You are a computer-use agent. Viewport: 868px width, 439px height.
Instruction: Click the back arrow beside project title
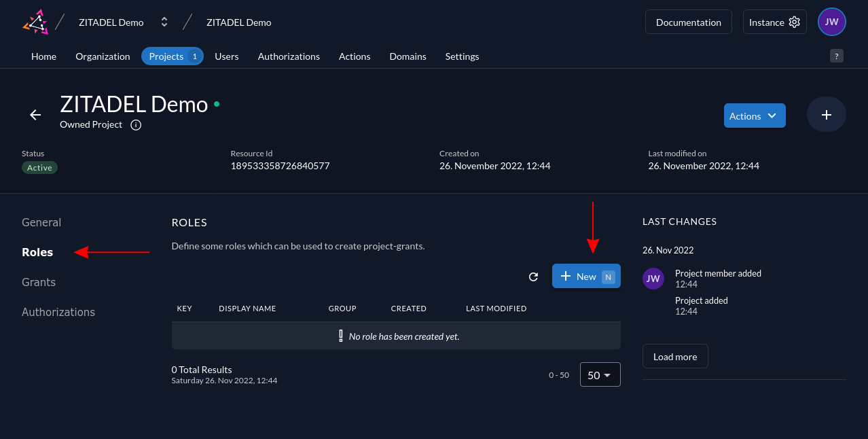[x=35, y=115]
